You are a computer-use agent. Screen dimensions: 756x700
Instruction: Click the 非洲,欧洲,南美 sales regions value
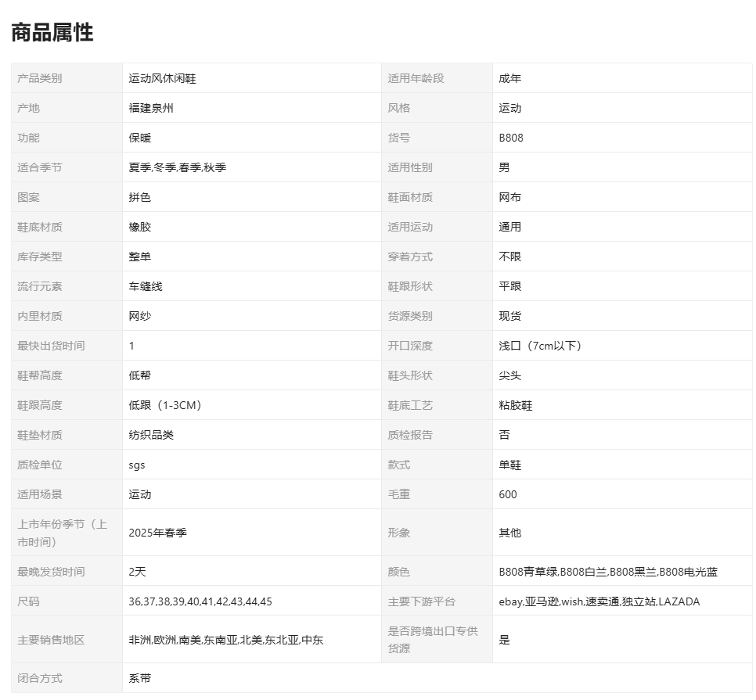coord(225,640)
